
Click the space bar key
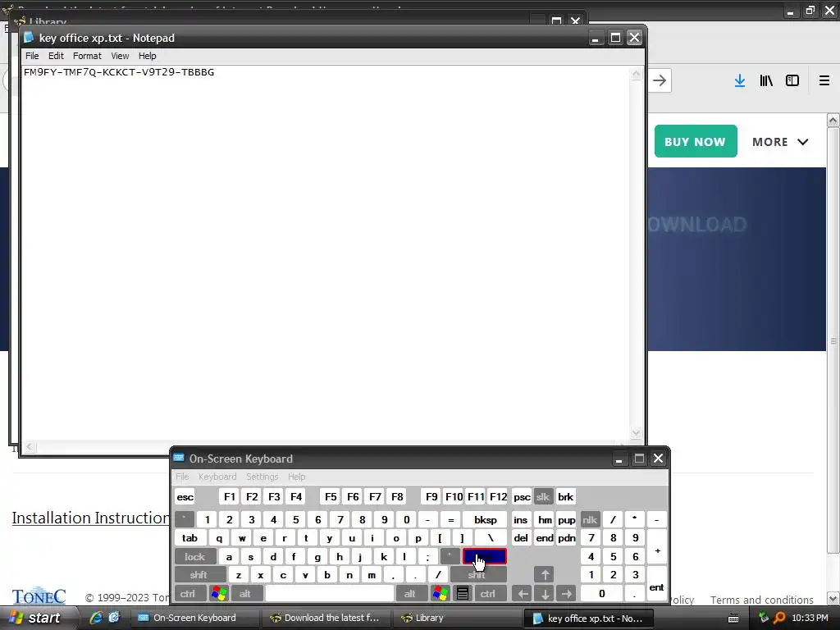(x=330, y=594)
